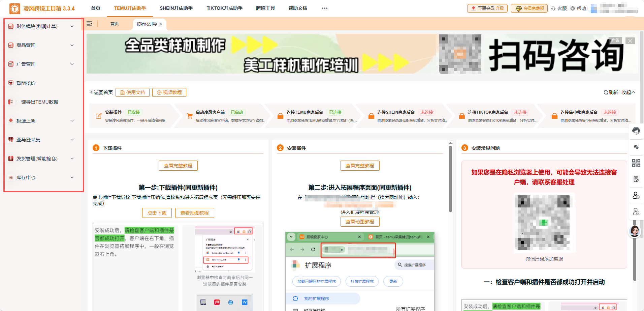Close the 扫码咨询 advertisement banner
This screenshot has height=311, width=644.
tap(630, 40)
